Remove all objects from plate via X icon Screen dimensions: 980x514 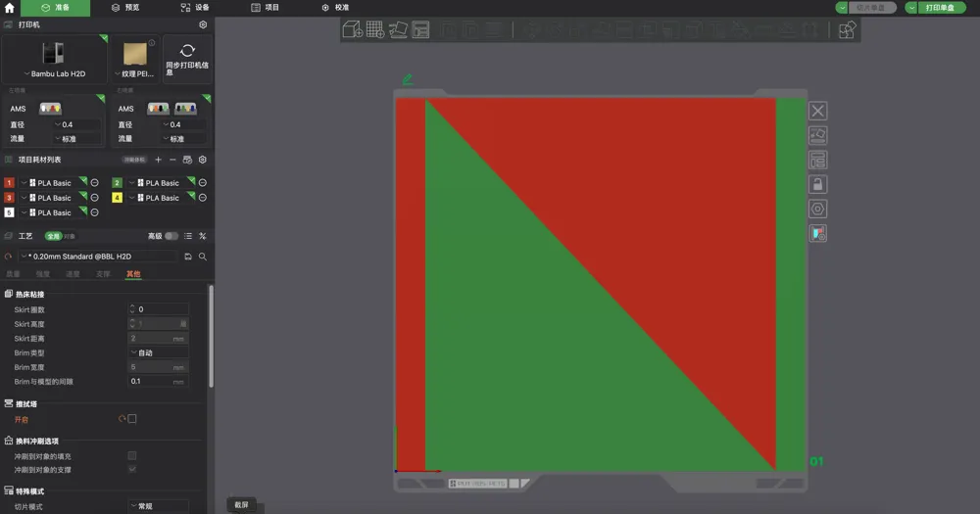coord(817,111)
